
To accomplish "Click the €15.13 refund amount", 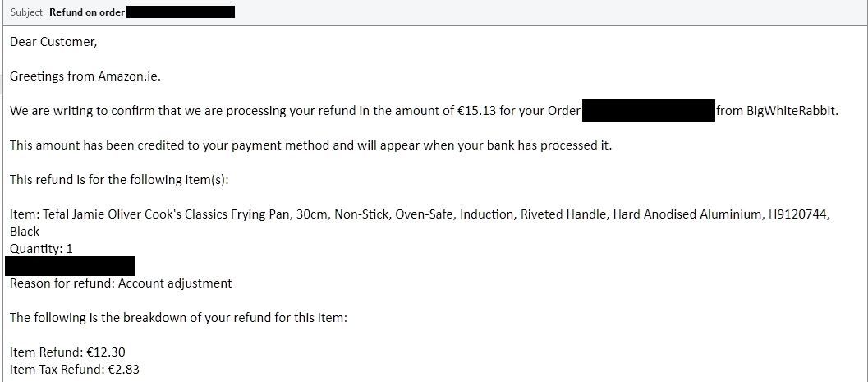I will point(476,111).
